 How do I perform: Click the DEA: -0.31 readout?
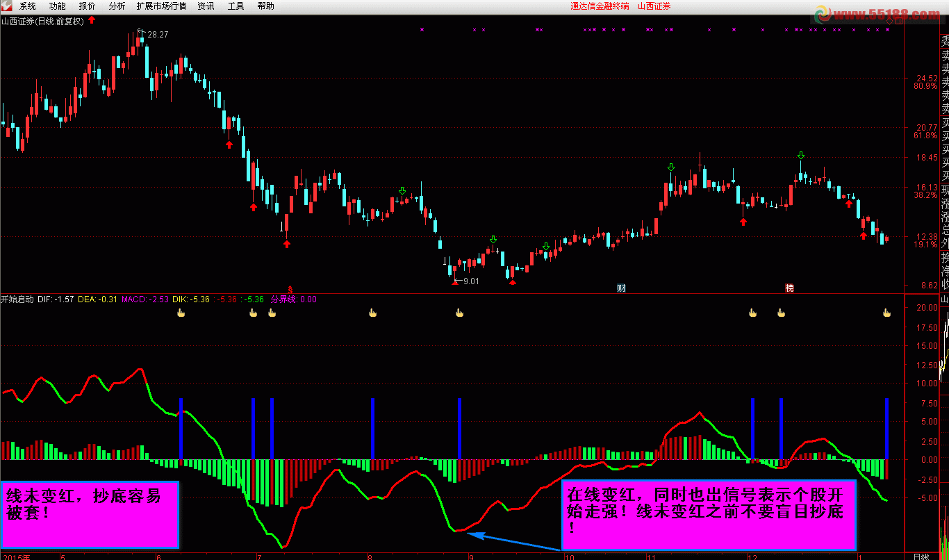point(97,299)
